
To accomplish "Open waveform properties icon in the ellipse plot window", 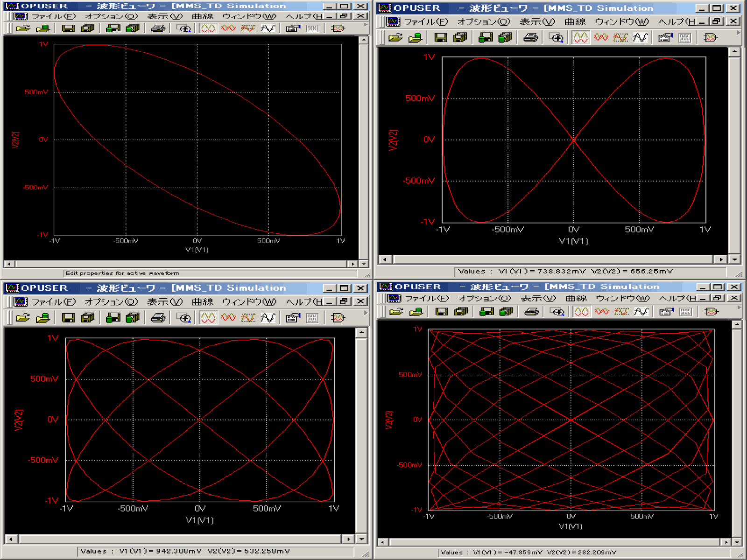I will [293, 28].
